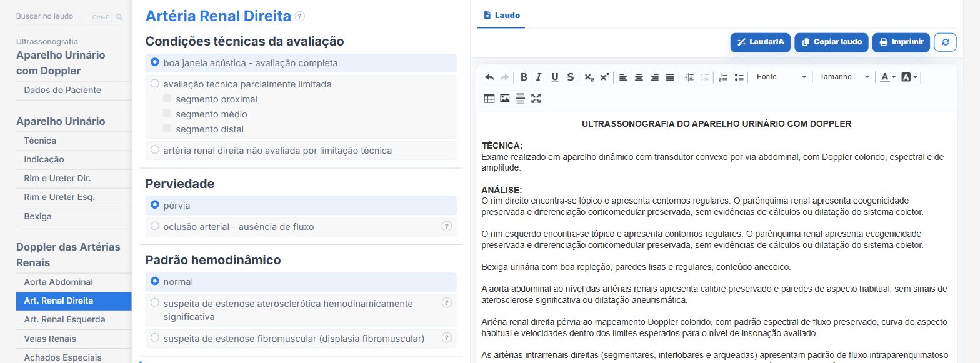Toggle bold formatting in the editor
Viewport: 980px width, 363px height.
pos(524,77)
